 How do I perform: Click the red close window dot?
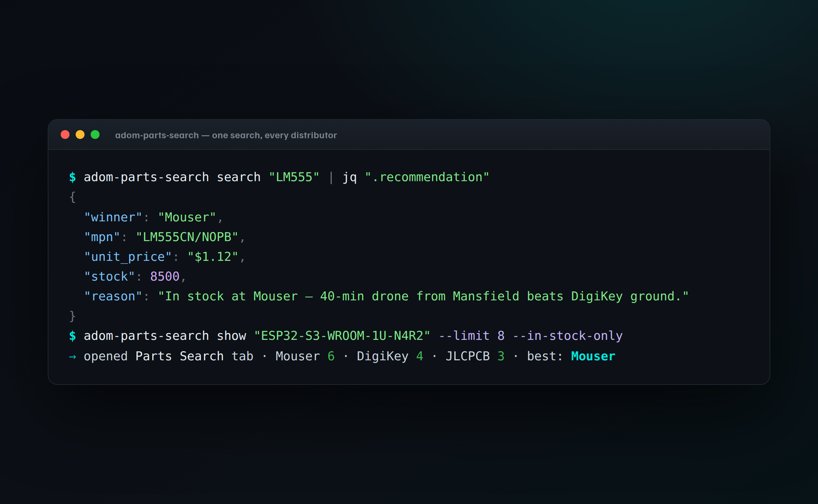tap(65, 135)
